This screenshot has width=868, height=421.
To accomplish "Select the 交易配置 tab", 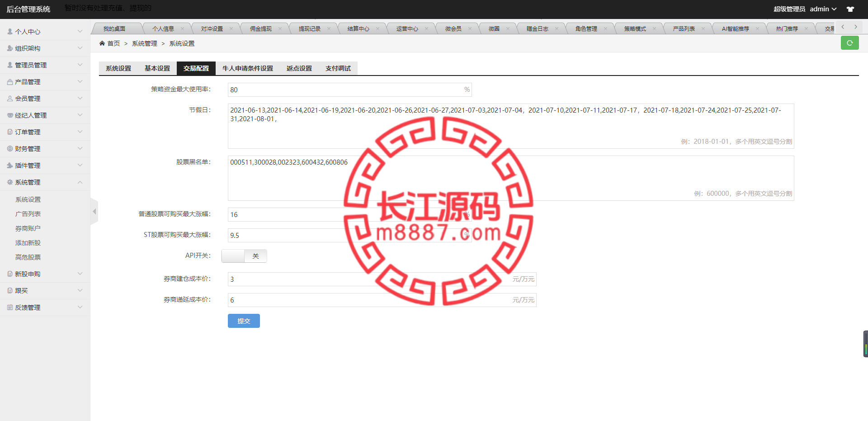I will click(196, 68).
